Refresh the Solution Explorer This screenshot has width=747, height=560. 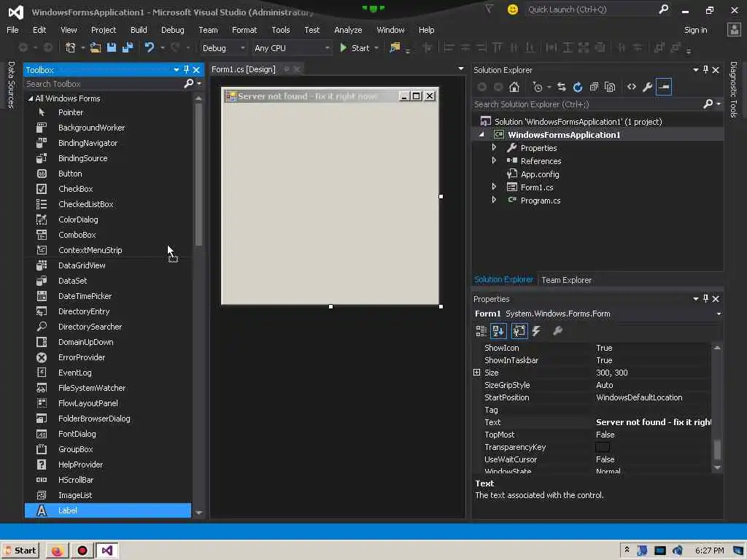point(578,87)
